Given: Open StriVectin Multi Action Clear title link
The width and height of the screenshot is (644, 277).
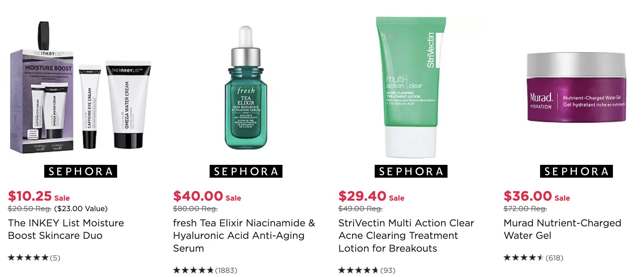Looking at the screenshot, I should click(406, 235).
